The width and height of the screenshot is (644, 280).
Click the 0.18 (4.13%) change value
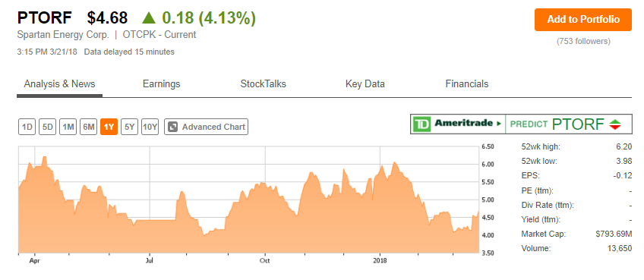click(x=209, y=17)
